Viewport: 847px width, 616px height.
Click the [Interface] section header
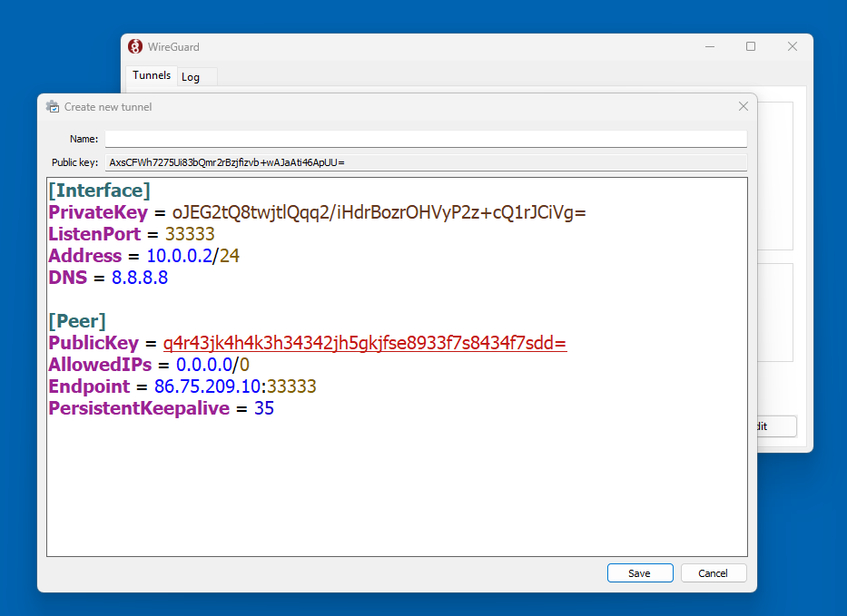tap(99, 191)
